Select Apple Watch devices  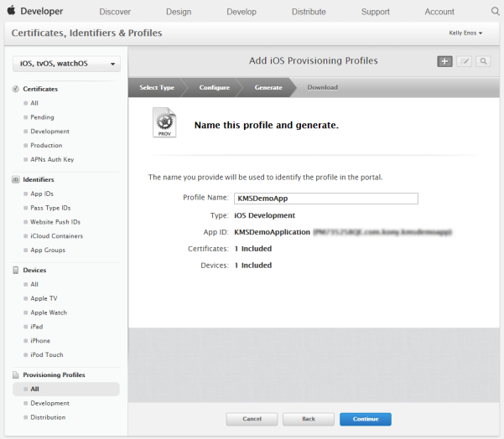click(49, 312)
